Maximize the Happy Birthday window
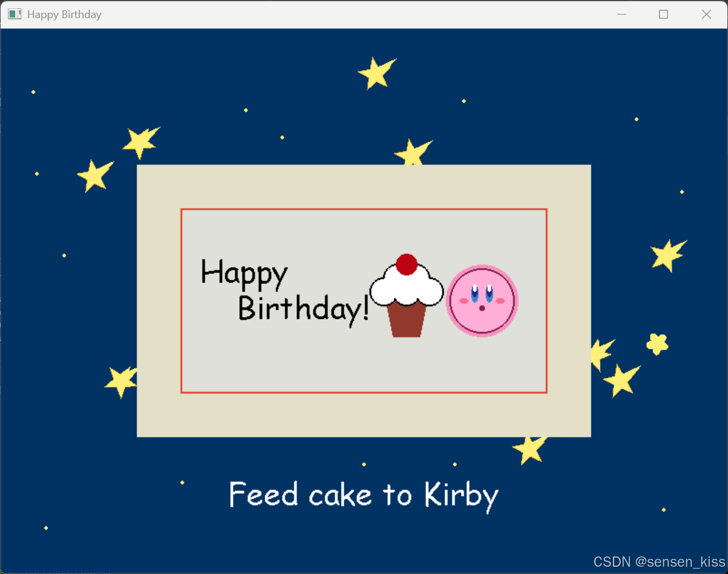Screen dimensions: 728x574 663,14
